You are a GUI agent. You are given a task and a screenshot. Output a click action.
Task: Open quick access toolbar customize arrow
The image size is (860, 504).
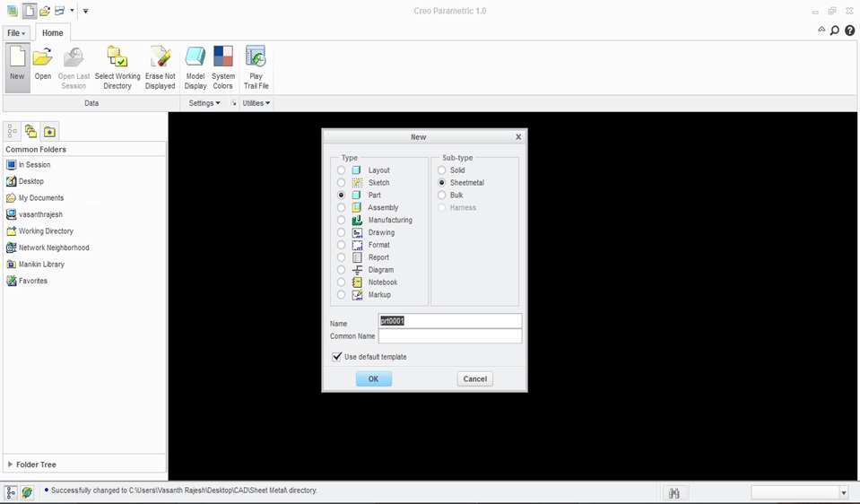coord(85,11)
